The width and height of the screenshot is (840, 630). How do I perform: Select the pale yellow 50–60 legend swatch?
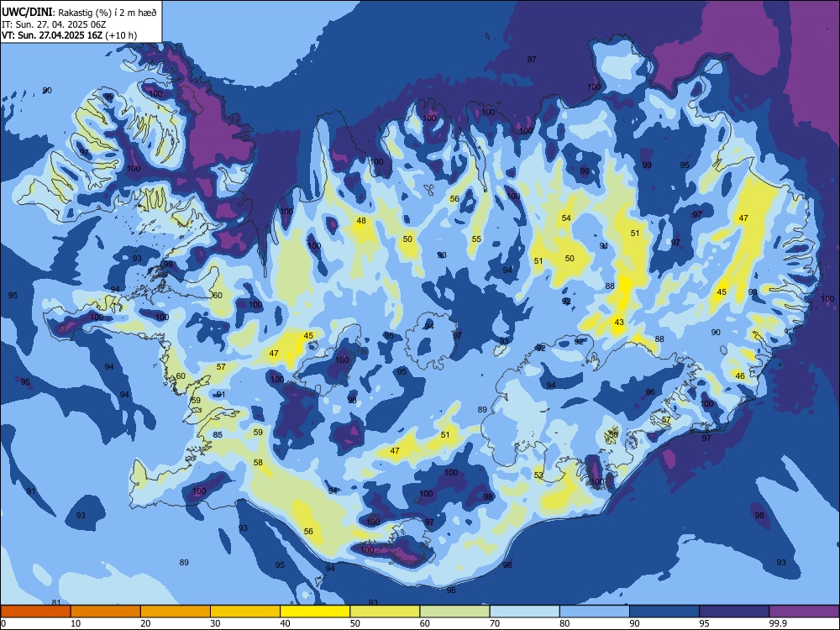tap(386, 612)
